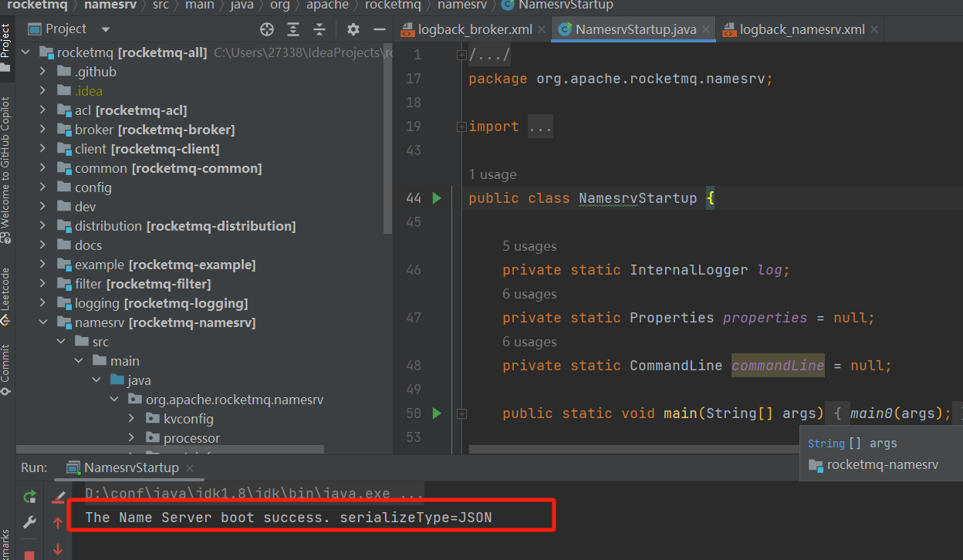The image size is (963, 560).
Task: Click the java.exe command line in console
Action: (254, 494)
